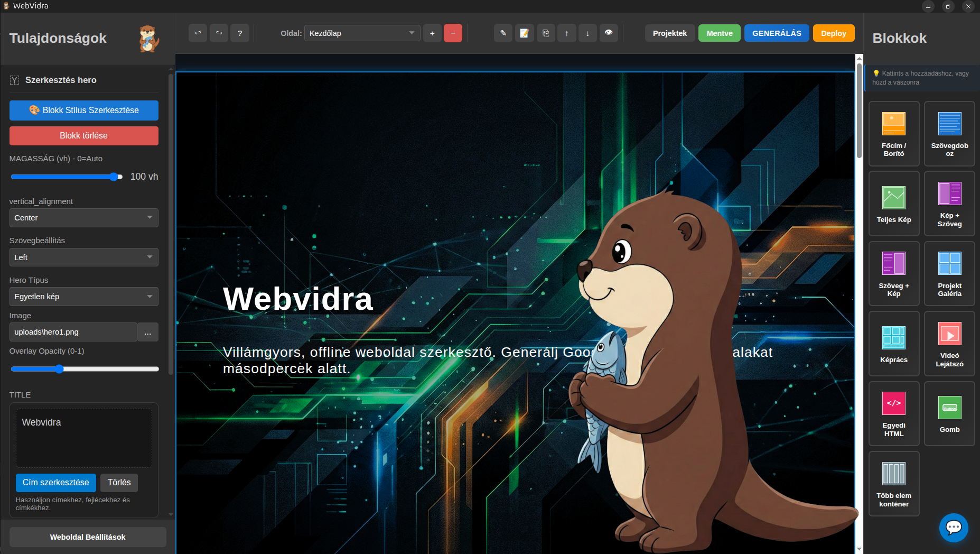
Task: Click the Deploy button
Action: click(833, 33)
